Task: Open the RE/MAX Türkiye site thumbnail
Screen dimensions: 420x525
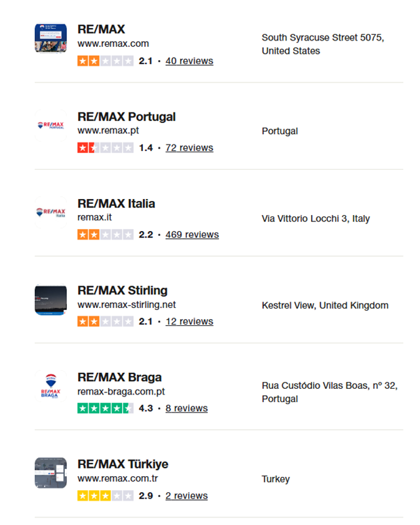Action: point(50,473)
